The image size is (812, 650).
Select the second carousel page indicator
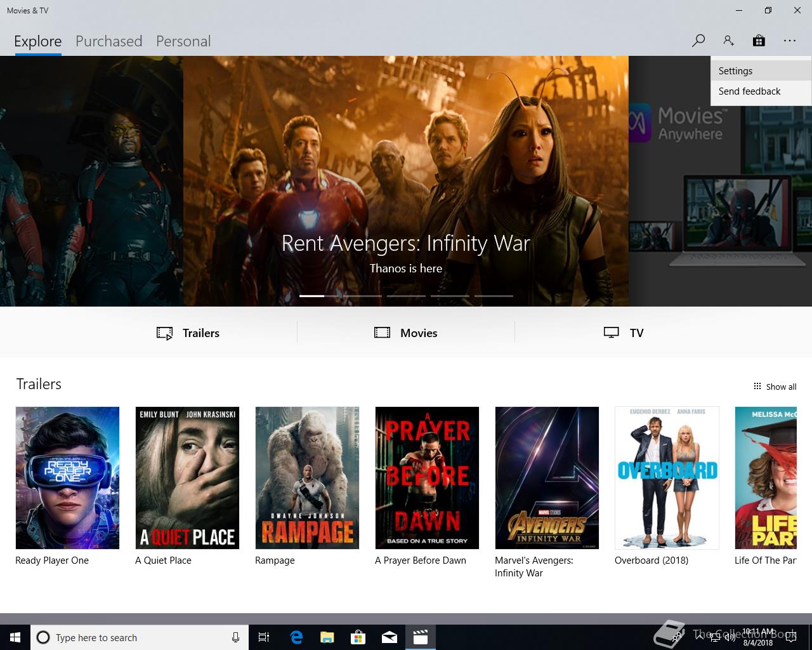(x=363, y=296)
